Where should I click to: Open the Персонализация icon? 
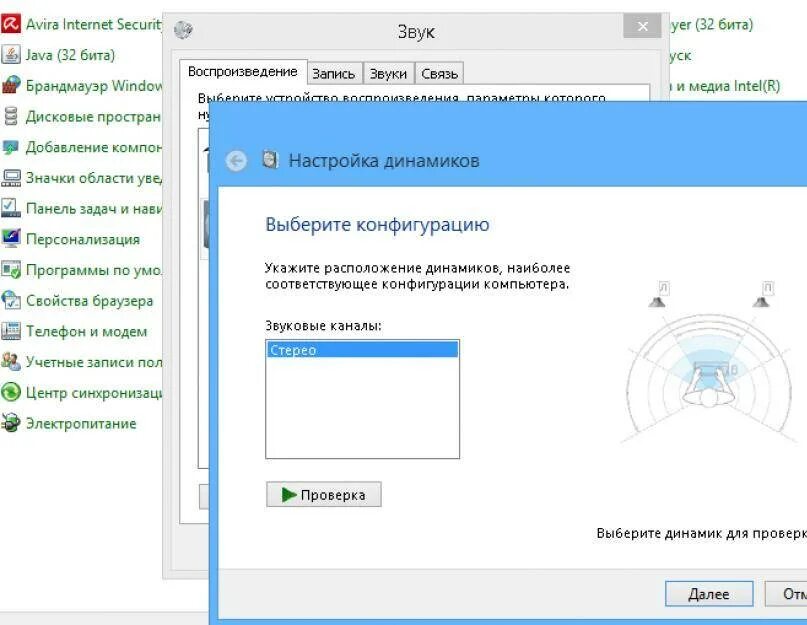pos(11,239)
